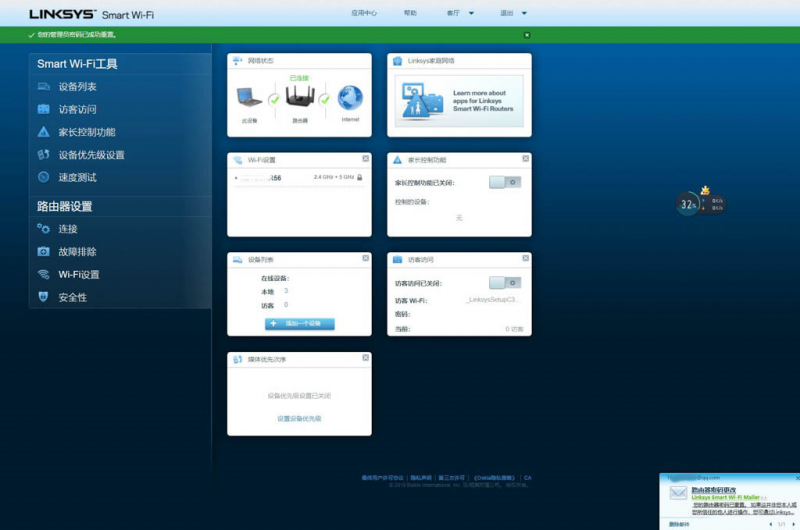Open 应用中心 in top menu
This screenshot has width=800, height=530.
(364, 13)
